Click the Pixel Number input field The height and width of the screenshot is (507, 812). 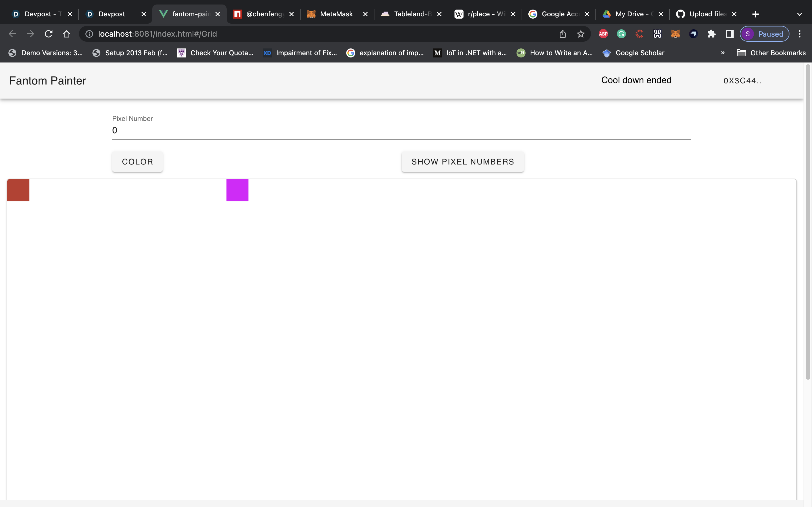[401, 130]
